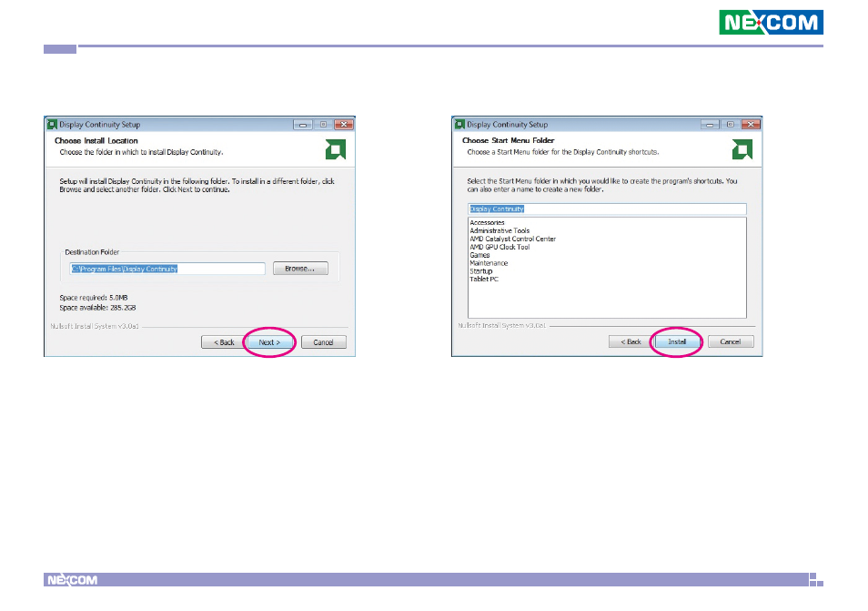The image size is (868, 611).
Task: Maximize the Install Location setup window
Action: coord(323,125)
